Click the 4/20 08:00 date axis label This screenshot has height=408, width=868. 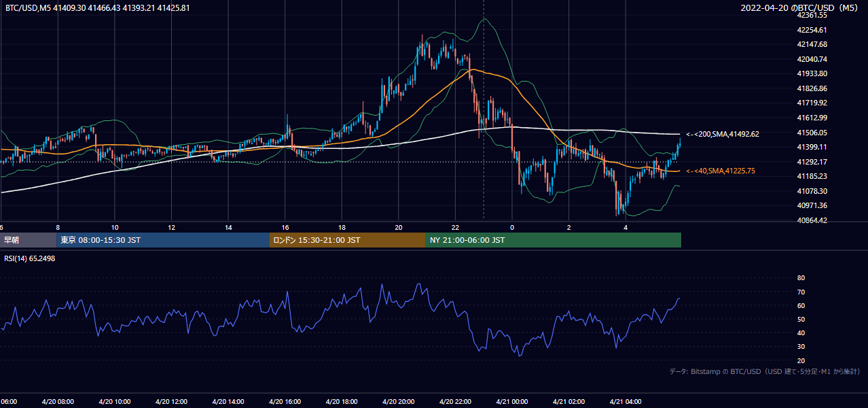click(x=56, y=402)
